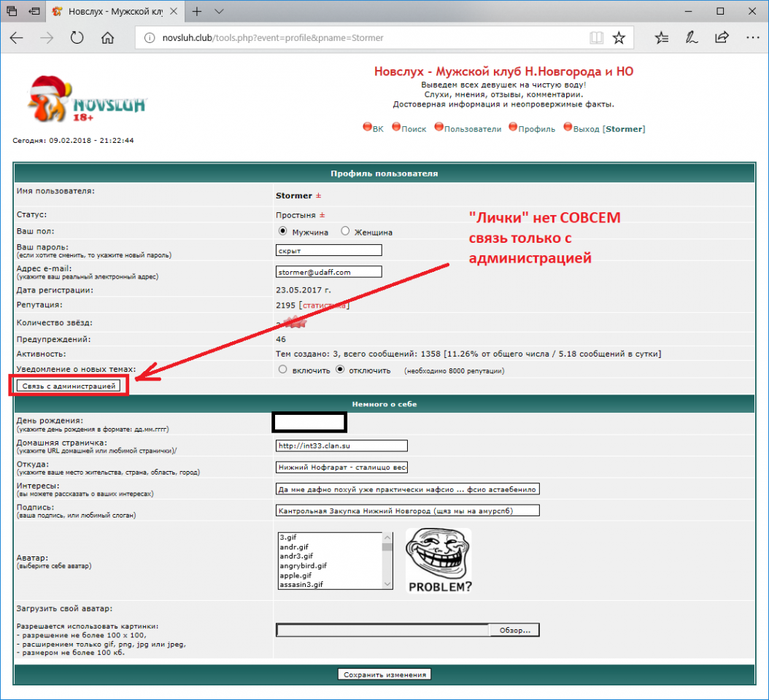Open new tab with plus icon
Image resolution: width=769 pixels, height=700 pixels.
pyautogui.click(x=198, y=12)
